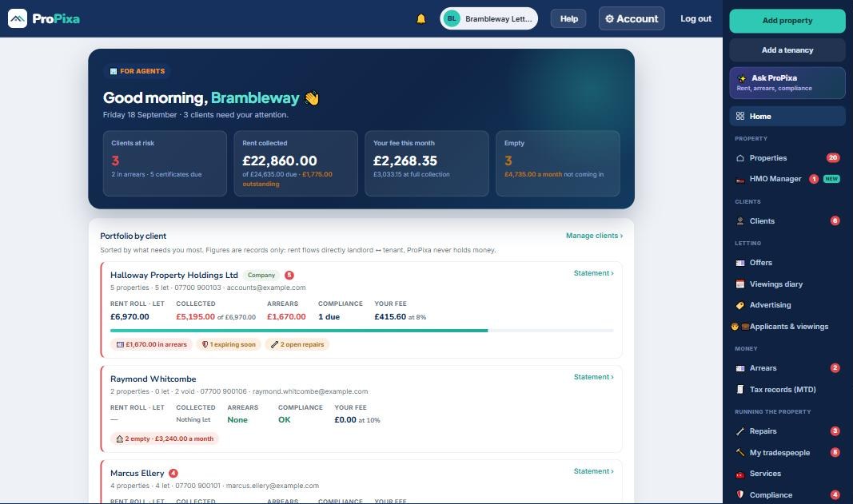Click the Empty properties card
853x504 pixels.
[557, 163]
